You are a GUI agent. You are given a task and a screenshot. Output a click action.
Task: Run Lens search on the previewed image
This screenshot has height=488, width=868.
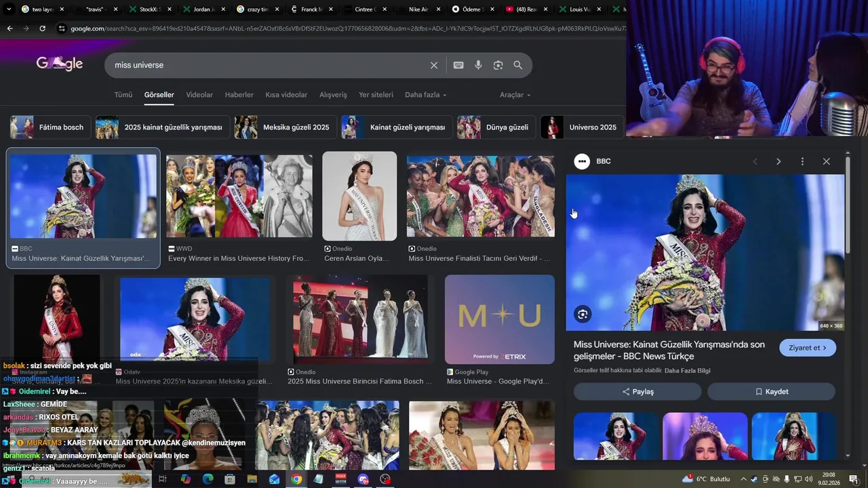point(583,314)
